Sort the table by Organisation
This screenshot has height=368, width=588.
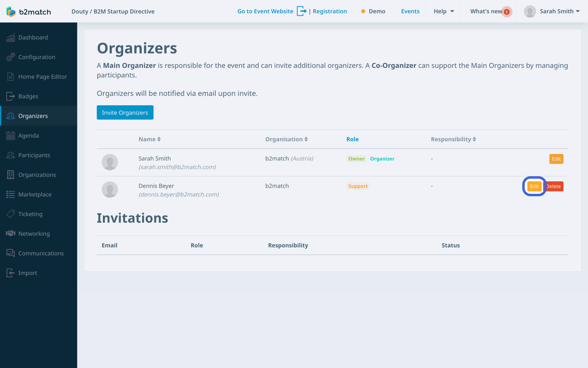[x=286, y=139]
